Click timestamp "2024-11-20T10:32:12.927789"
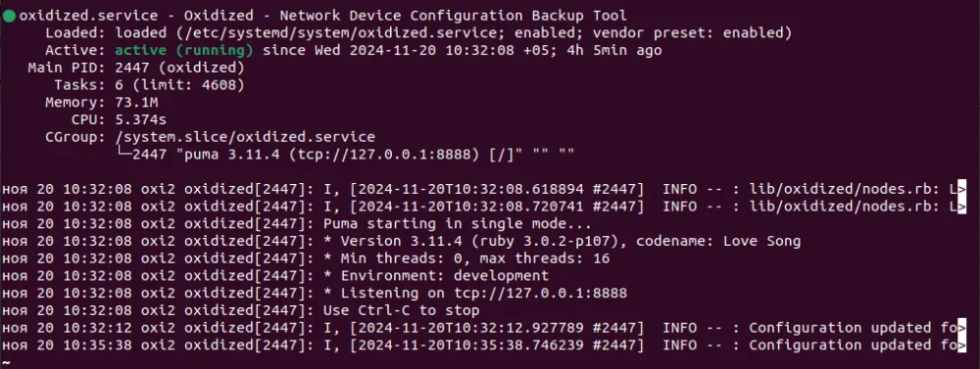 [x=470, y=328]
